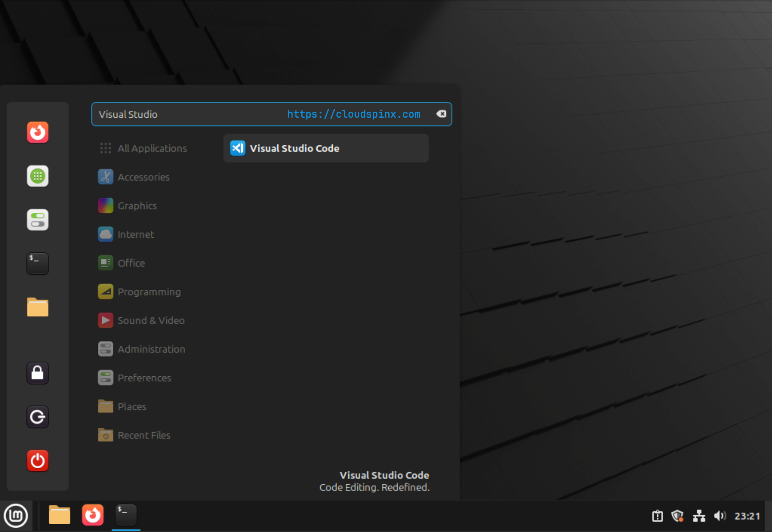Clear the search field text
Image resolution: width=772 pixels, height=532 pixels.
[442, 114]
